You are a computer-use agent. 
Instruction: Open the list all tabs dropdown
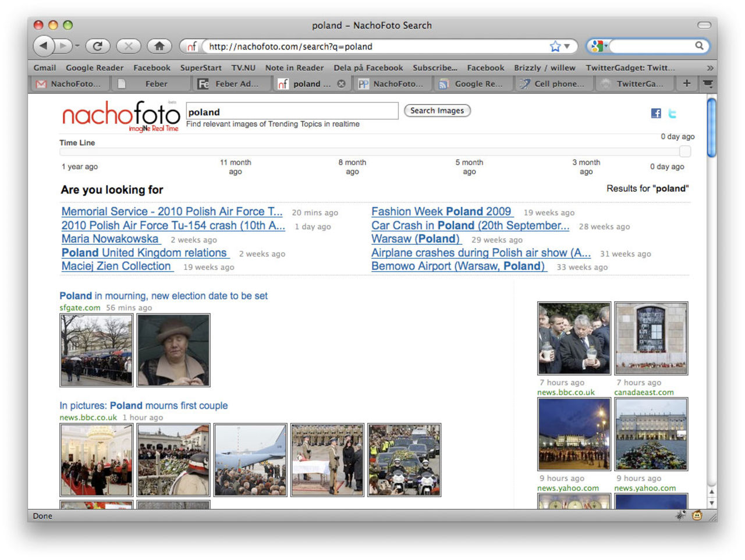coord(708,84)
